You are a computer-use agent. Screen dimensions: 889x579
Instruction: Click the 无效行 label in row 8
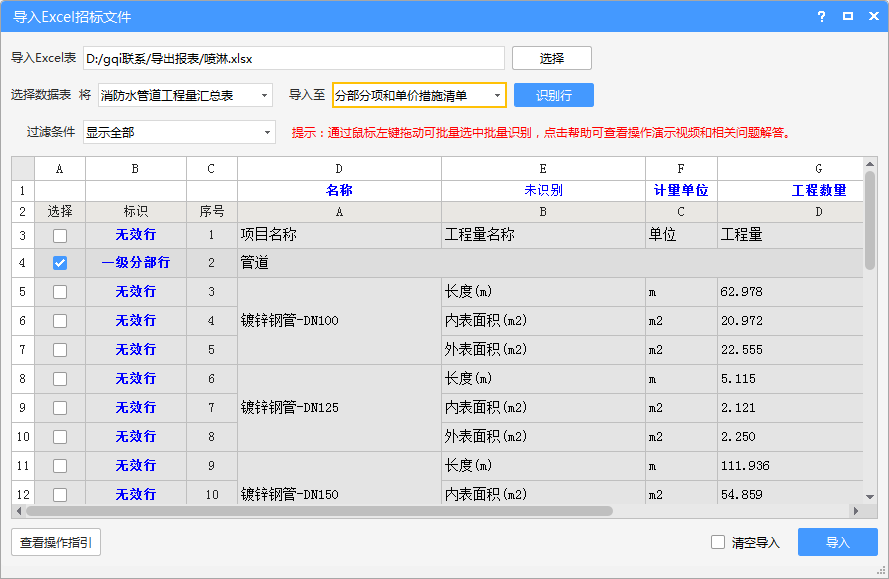[136, 378]
